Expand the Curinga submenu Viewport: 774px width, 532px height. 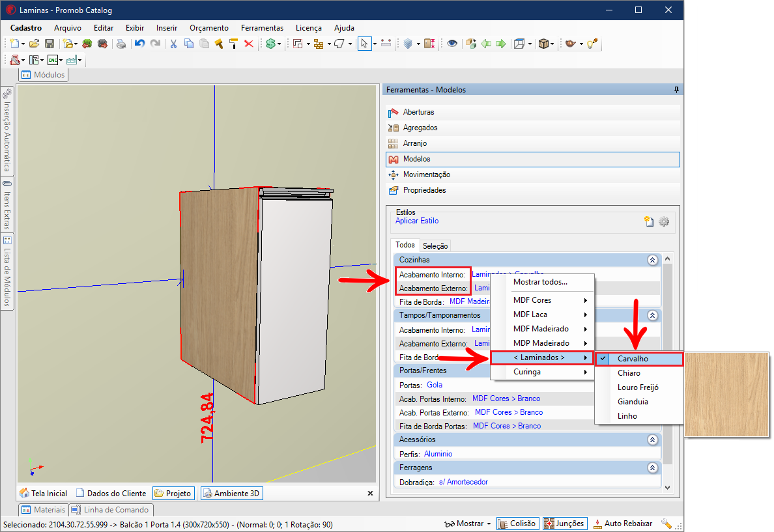[543, 372]
